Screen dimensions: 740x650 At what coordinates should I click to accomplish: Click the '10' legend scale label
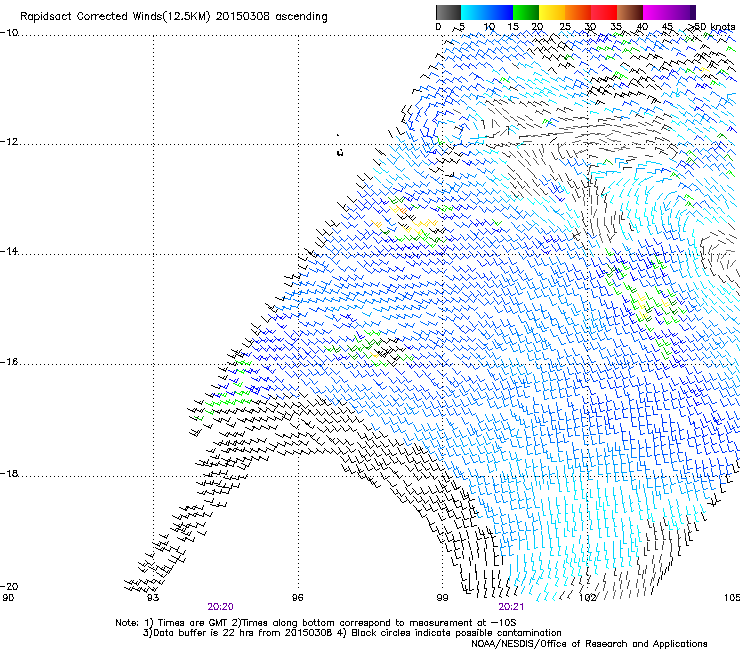click(x=489, y=27)
